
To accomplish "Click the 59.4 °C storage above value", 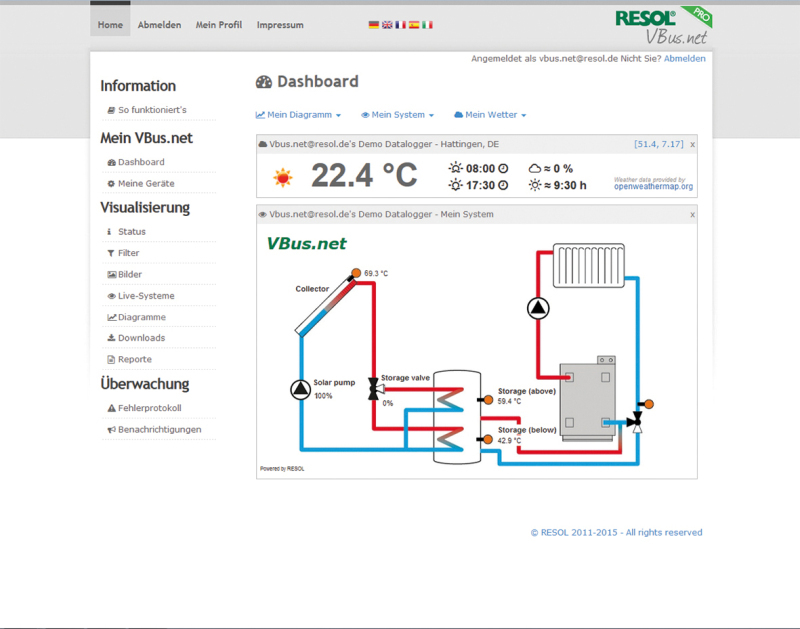I will pyautogui.click(x=509, y=401).
